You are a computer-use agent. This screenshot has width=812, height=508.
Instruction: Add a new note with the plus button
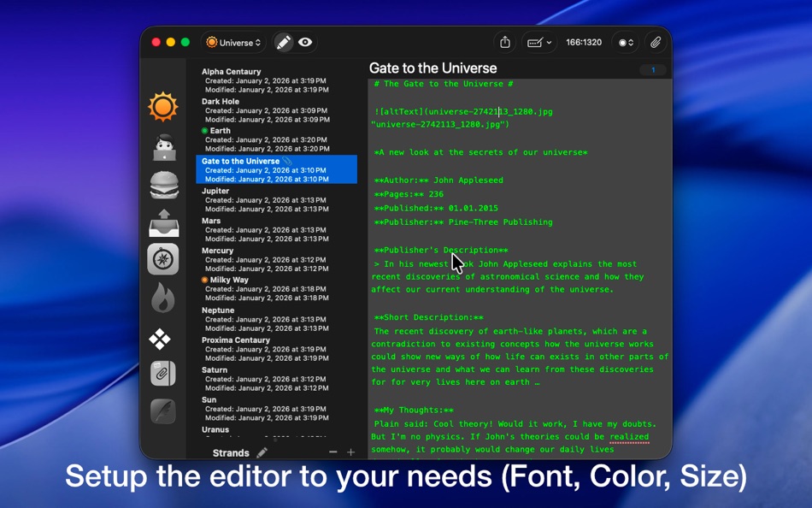point(350,452)
